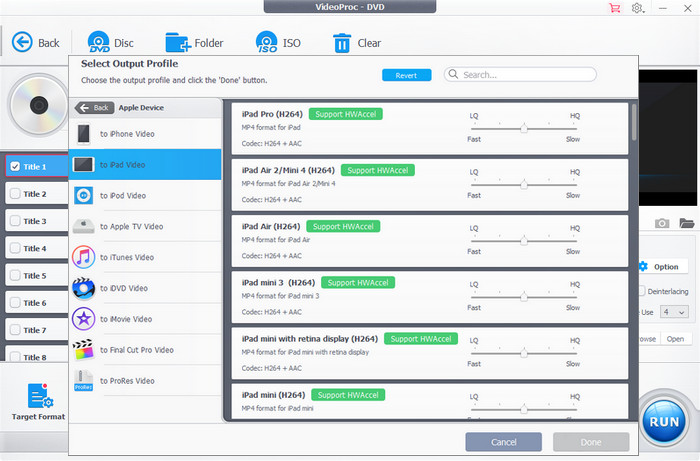This screenshot has height=461, width=700.
Task: Click the Search profile input field
Action: (x=520, y=75)
